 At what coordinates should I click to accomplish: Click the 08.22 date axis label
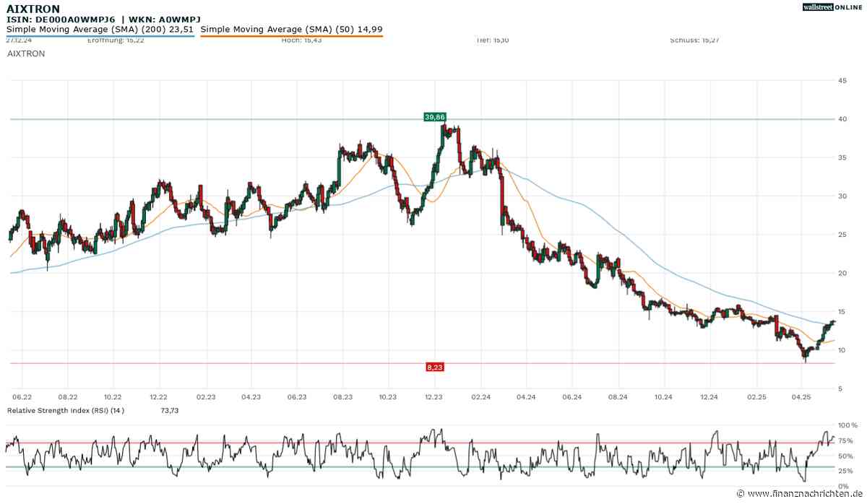[68, 396]
